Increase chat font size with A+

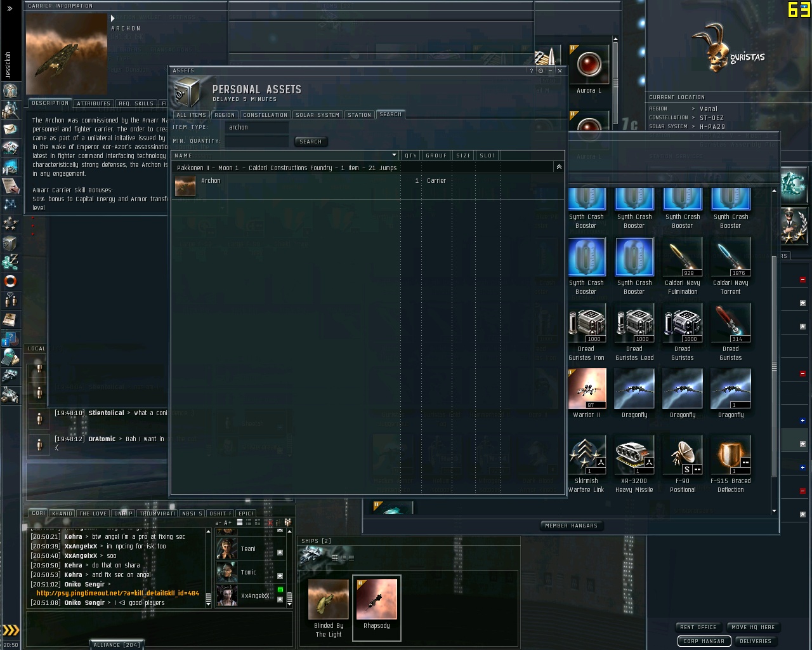click(x=228, y=522)
